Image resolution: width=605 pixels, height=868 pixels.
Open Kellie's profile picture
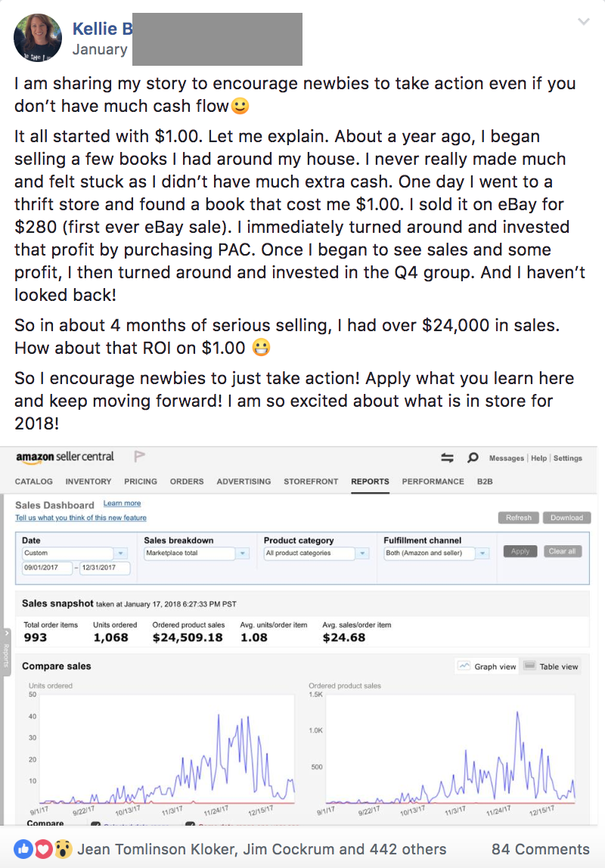(38, 37)
